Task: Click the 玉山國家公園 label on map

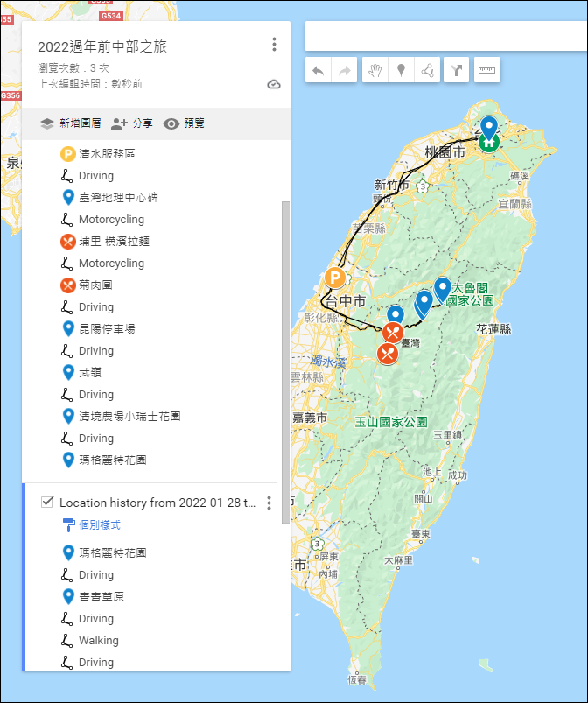Action: (391, 422)
